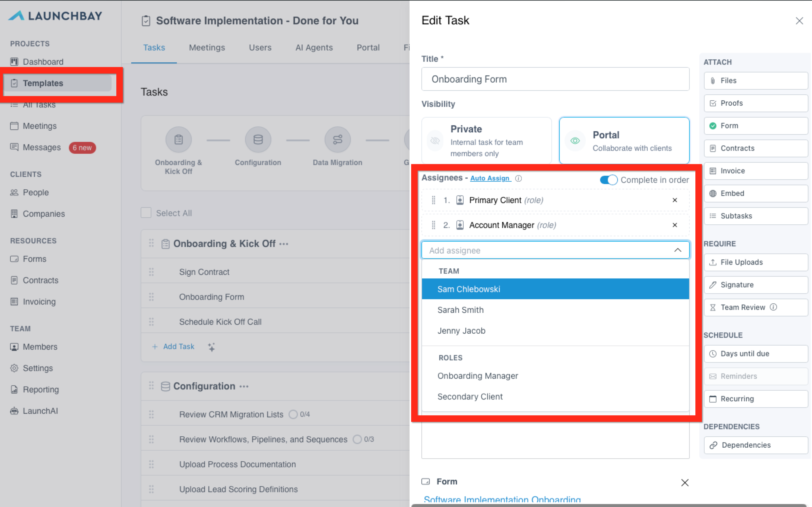Click the Data Migration stage icon
Image resolution: width=812 pixels, height=507 pixels.
coord(337,140)
